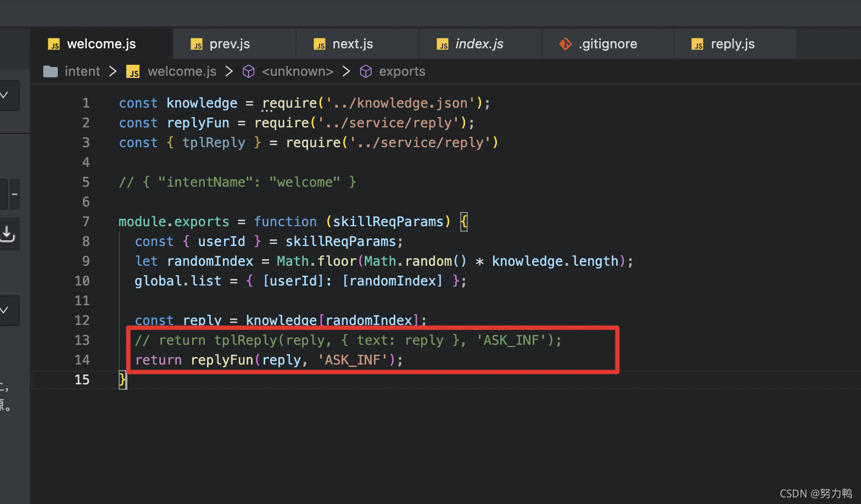Click the intentName comment on line 5
861x504 pixels.
coord(238,182)
